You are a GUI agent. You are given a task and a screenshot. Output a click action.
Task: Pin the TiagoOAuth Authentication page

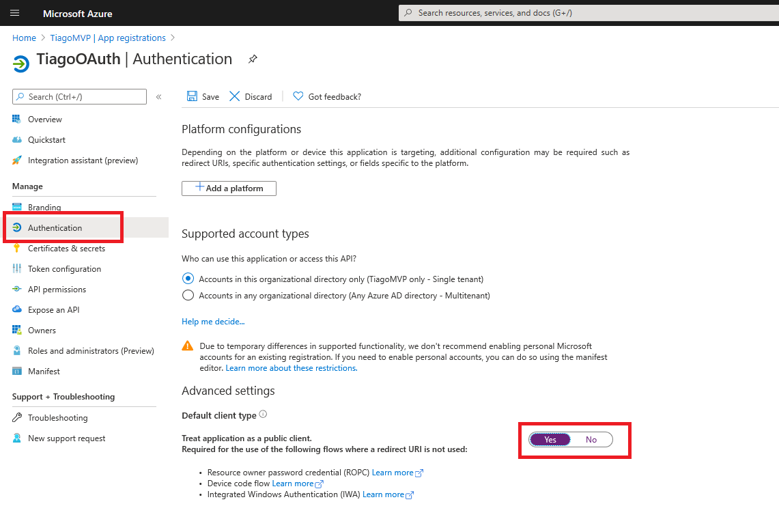(253, 59)
